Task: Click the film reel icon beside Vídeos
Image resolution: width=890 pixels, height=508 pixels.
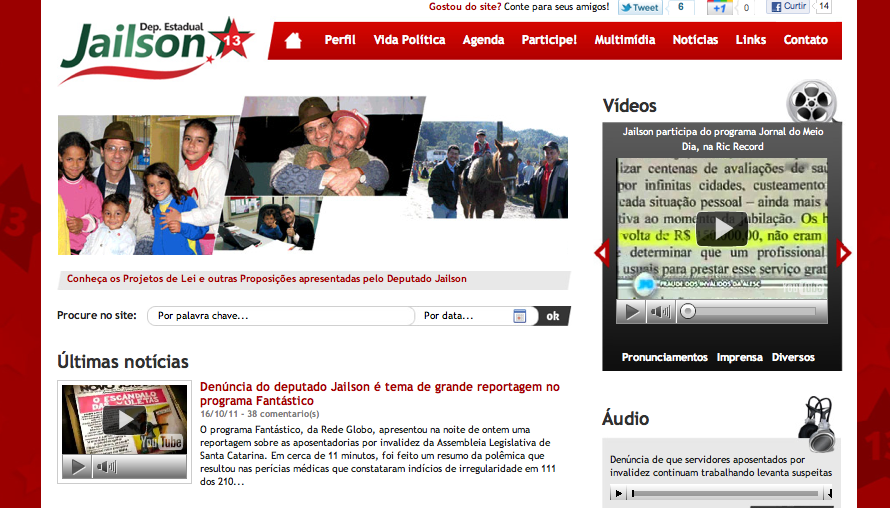Action: 811,101
